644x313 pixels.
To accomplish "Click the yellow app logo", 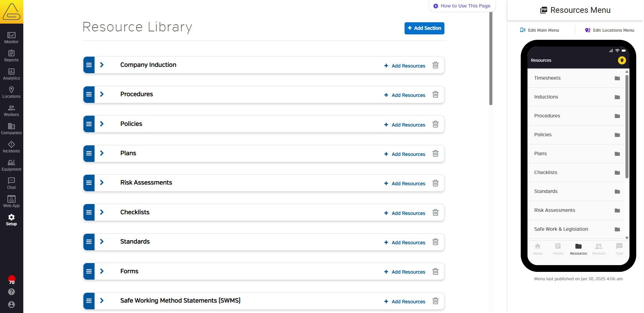I will coord(11,12).
